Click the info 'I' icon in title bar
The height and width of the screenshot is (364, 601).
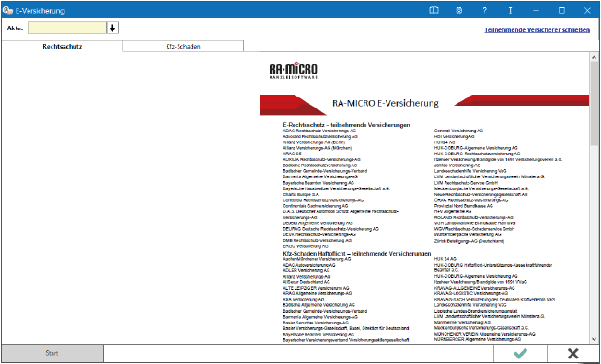click(x=510, y=11)
